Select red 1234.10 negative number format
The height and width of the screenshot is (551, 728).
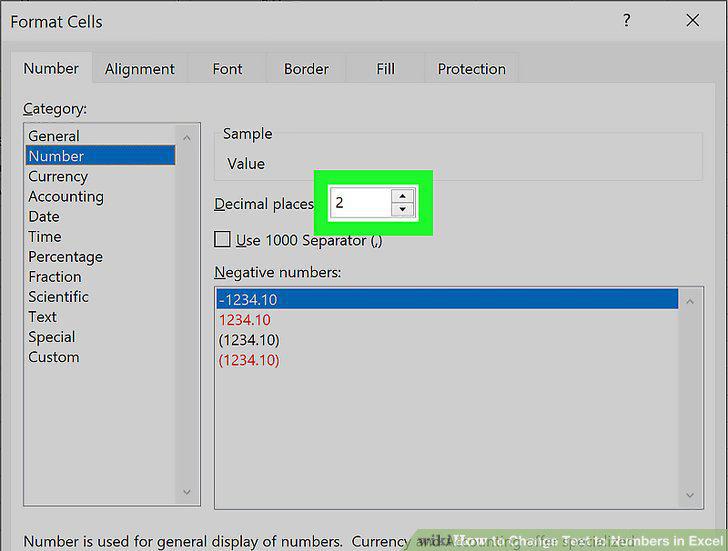(x=447, y=320)
